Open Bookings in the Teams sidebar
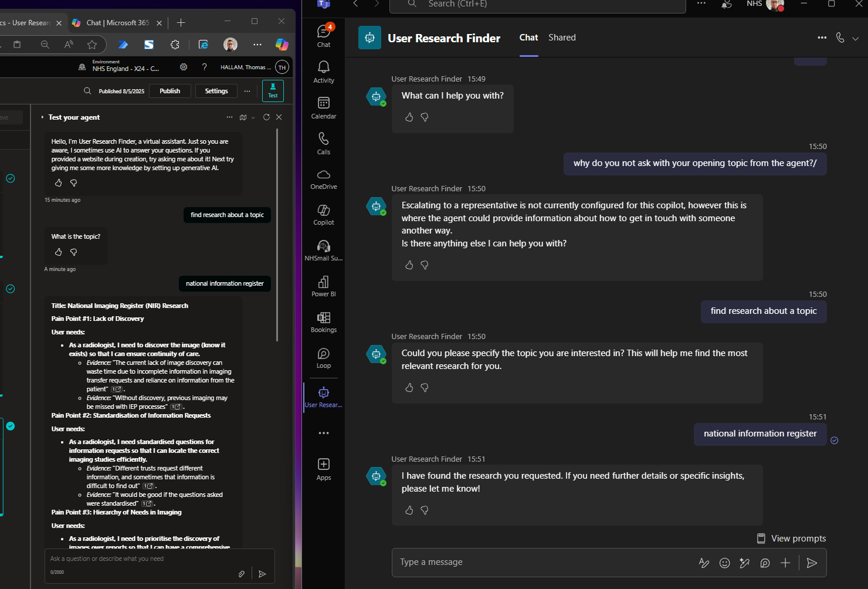Image resolution: width=868 pixels, height=589 pixels. [x=324, y=322]
